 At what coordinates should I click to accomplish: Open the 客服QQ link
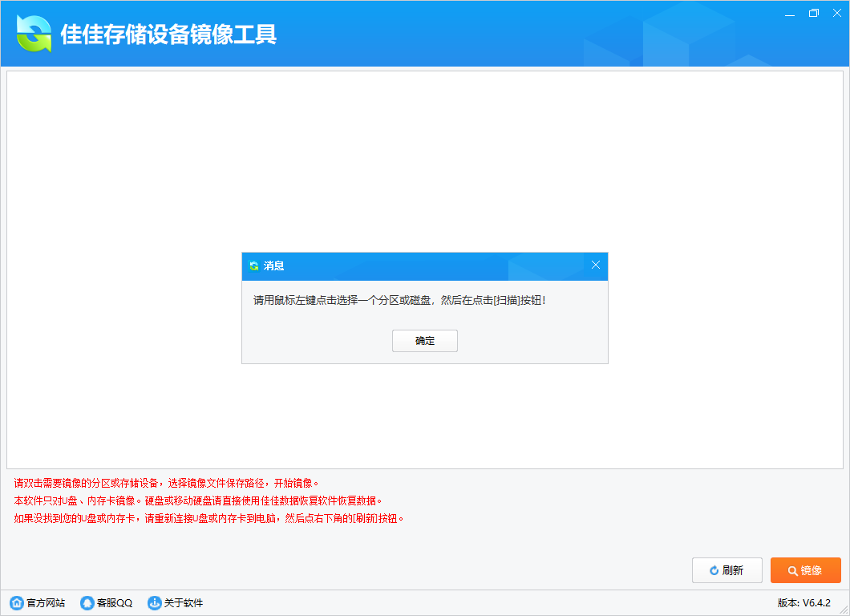coord(105,603)
